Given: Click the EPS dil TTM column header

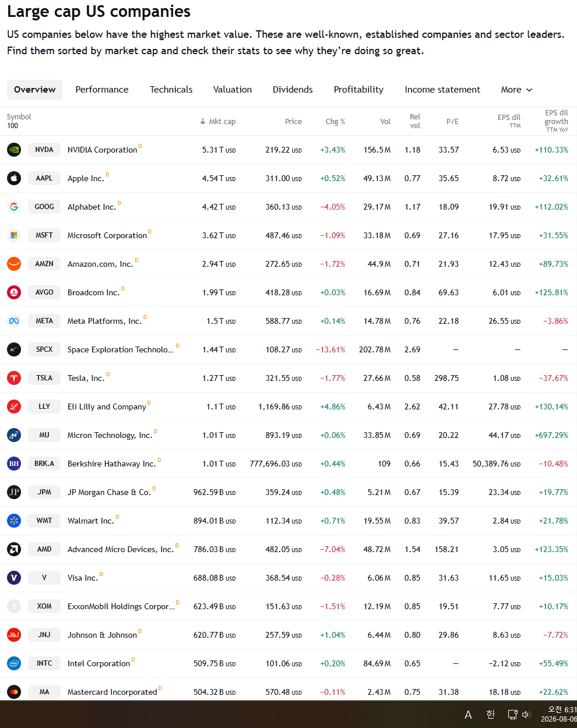Looking at the screenshot, I should point(509,121).
